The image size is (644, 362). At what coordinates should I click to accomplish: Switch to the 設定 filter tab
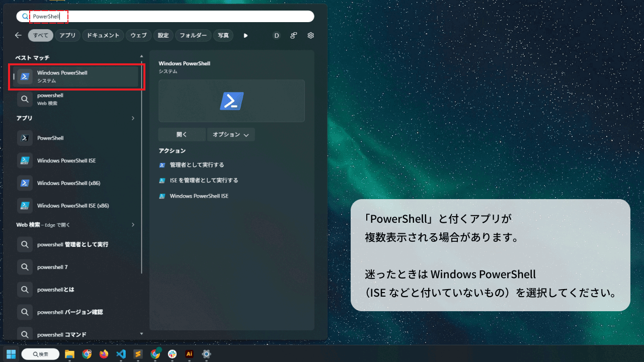coord(163,35)
